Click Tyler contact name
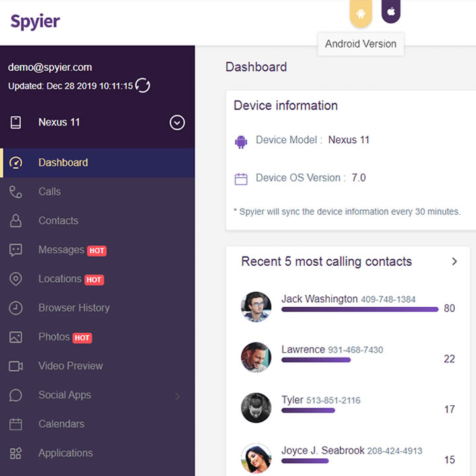Image resolution: width=476 pixels, height=476 pixels. 292,400
